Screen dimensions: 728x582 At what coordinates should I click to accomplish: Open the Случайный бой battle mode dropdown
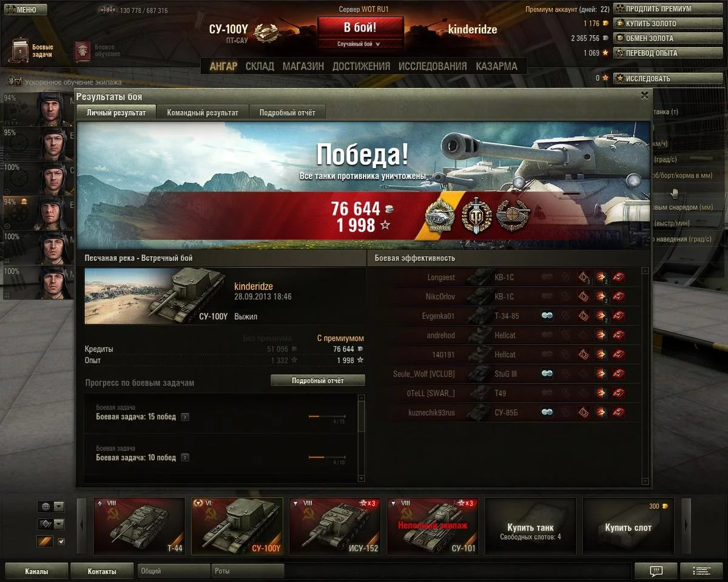point(360,44)
